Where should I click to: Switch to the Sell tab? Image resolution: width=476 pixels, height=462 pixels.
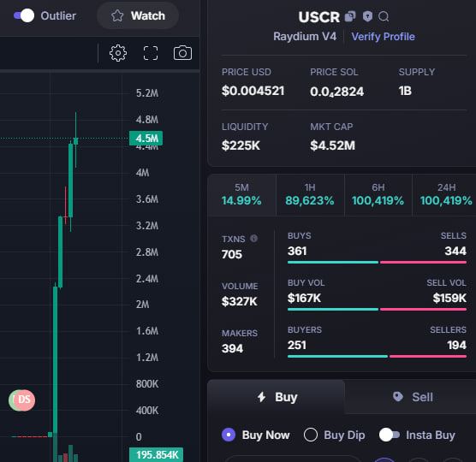point(410,397)
